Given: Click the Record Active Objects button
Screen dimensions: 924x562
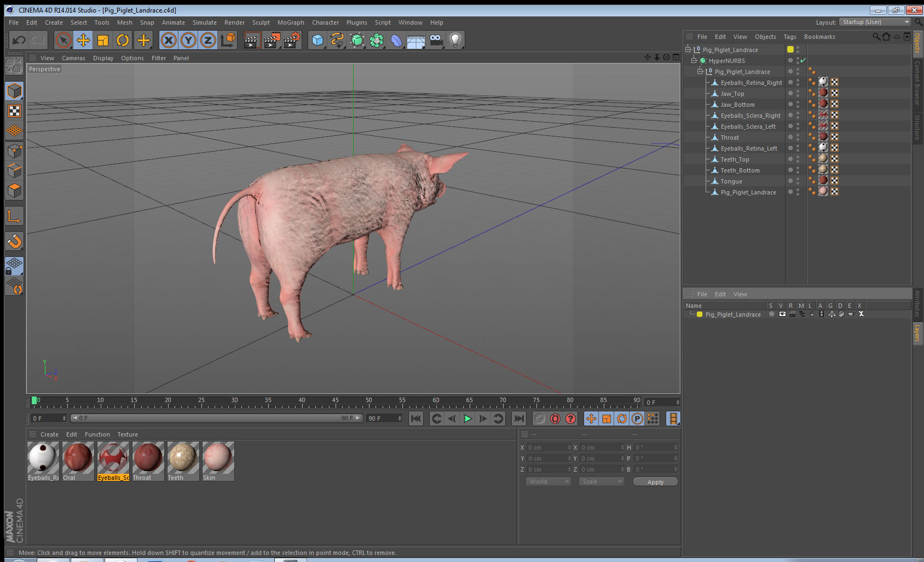Looking at the screenshot, I should point(540,419).
